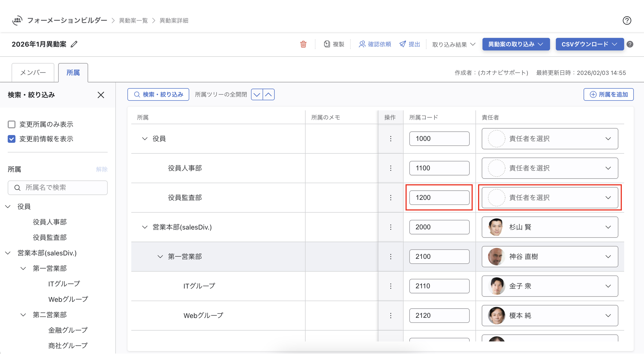Click the red trash delete icon
This screenshot has height=356, width=644.
(x=303, y=44)
